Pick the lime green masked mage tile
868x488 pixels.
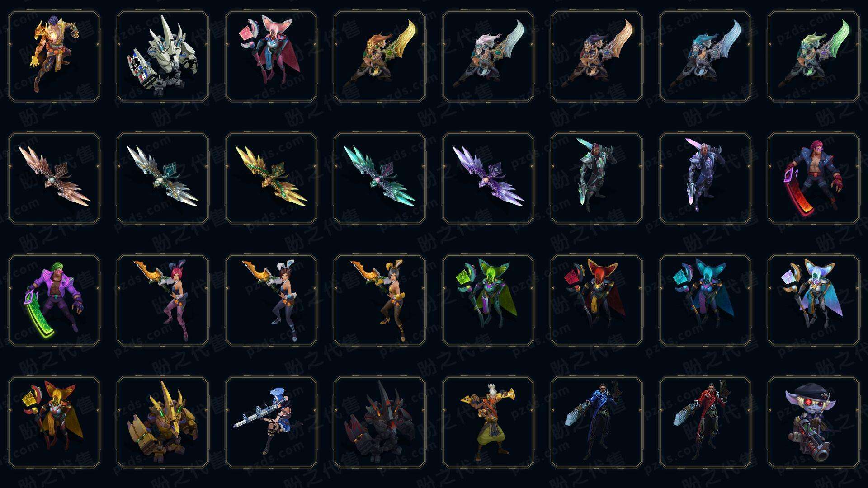click(488, 300)
